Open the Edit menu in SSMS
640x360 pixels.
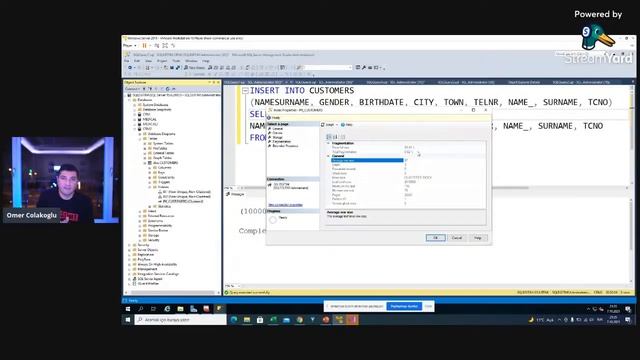click(137, 61)
